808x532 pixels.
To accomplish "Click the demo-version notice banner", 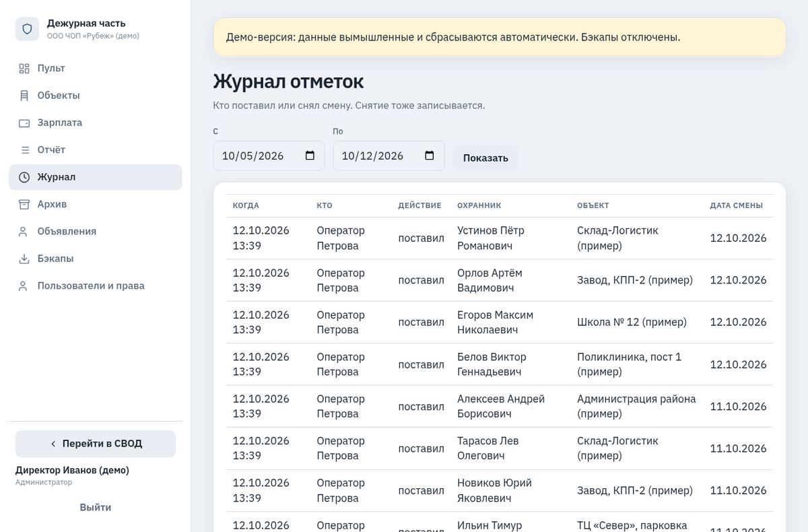I will [x=500, y=37].
